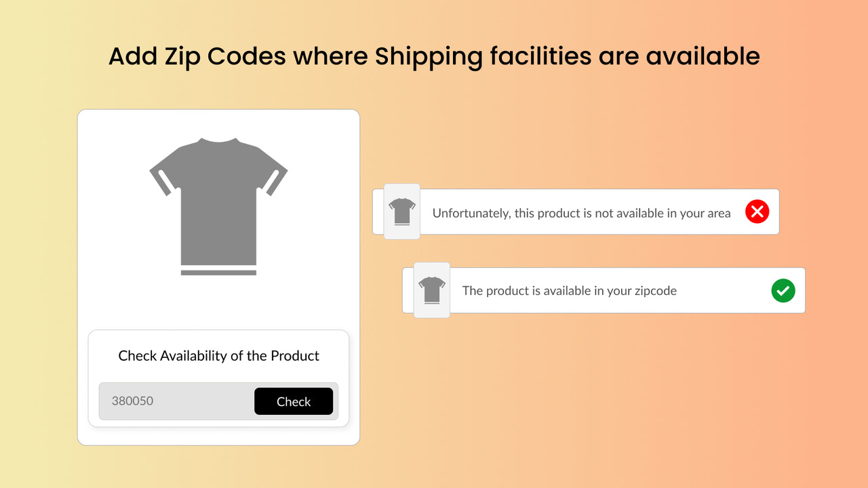Click the Check button label text
This screenshot has height=488, width=868.
tap(294, 401)
